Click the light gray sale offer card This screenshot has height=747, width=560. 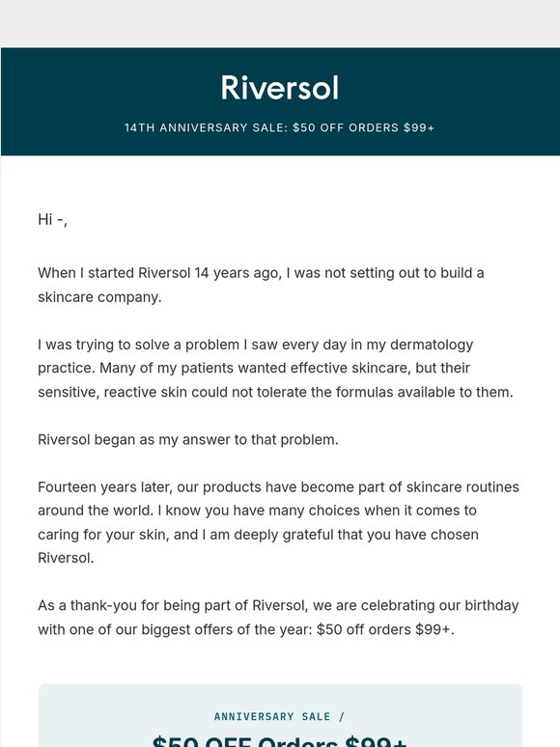click(280, 715)
